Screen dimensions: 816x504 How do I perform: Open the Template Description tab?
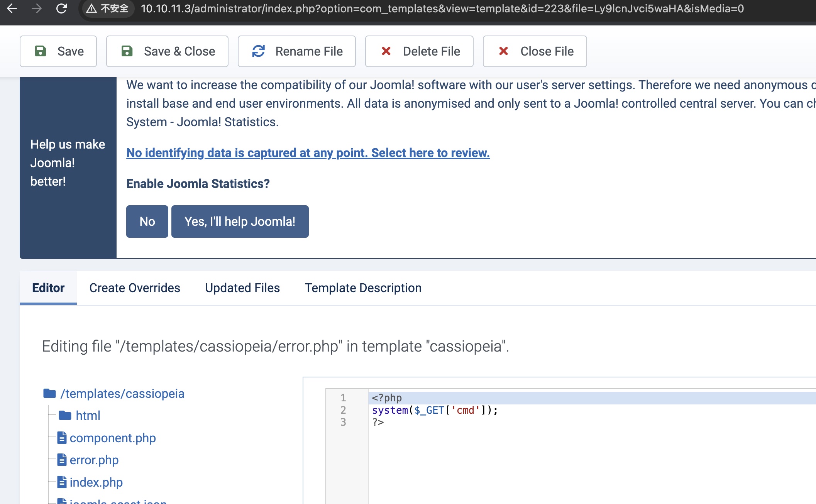coord(363,288)
